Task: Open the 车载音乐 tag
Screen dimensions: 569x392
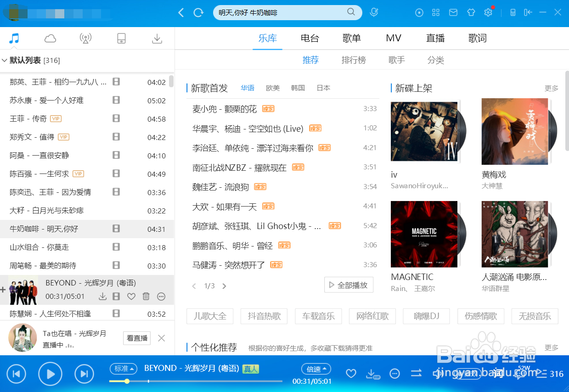Action: point(318,316)
